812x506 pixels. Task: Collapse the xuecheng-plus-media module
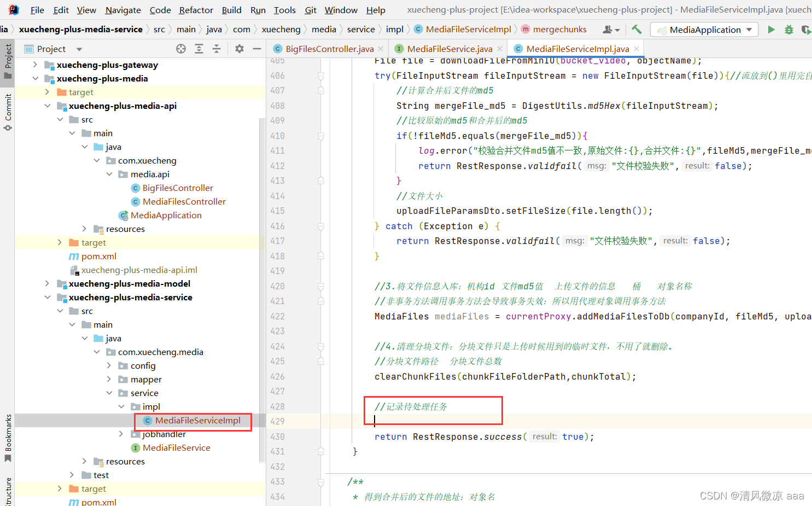(x=35, y=78)
